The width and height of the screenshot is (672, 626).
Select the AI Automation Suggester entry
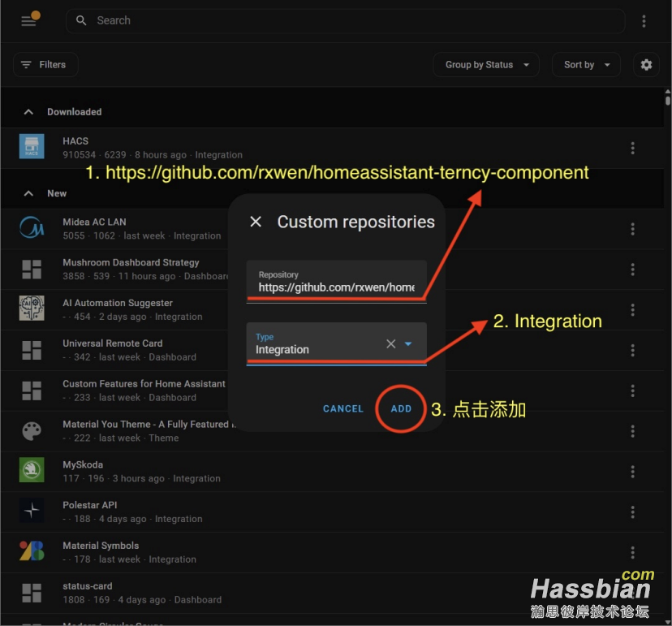pos(118,303)
